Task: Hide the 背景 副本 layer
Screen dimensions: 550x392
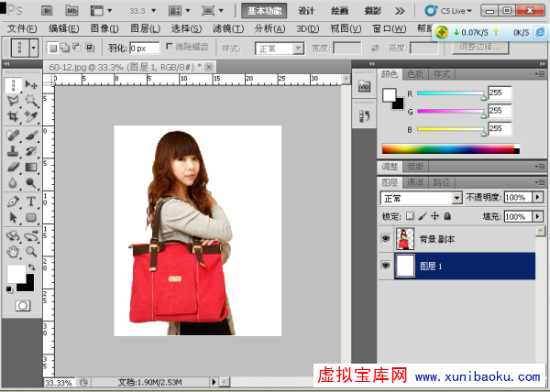Action: click(x=385, y=240)
